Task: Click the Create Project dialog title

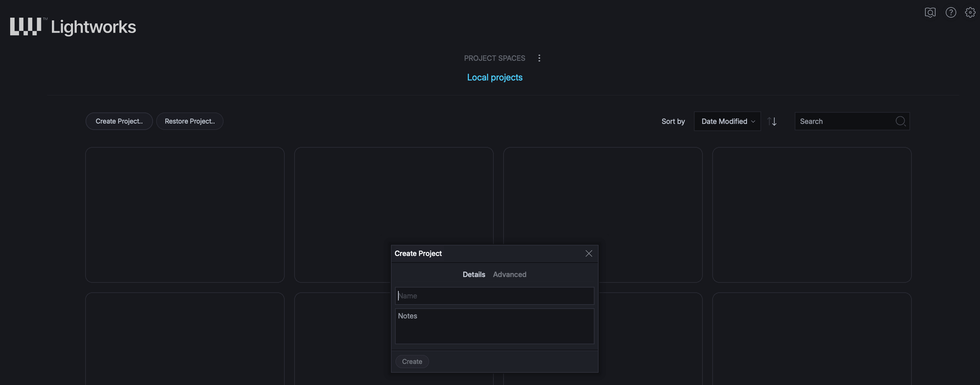Action: coord(418,254)
